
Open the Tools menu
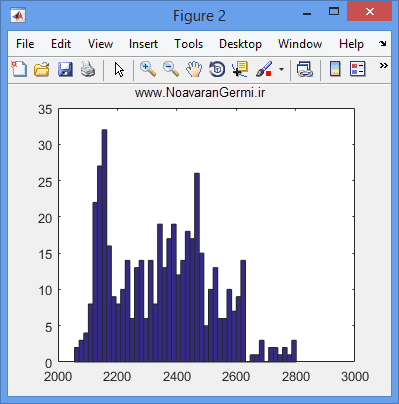coord(189,44)
